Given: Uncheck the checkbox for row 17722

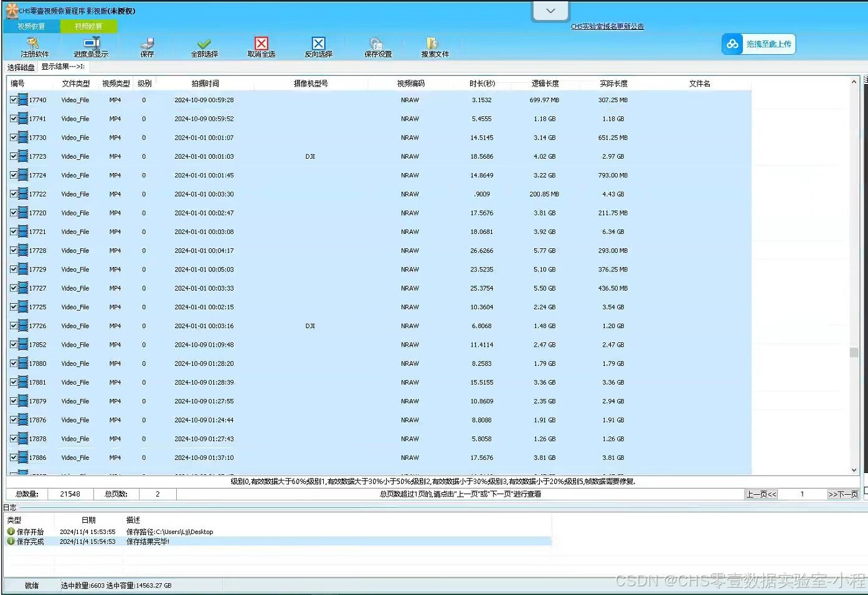Looking at the screenshot, I should click(x=14, y=194).
